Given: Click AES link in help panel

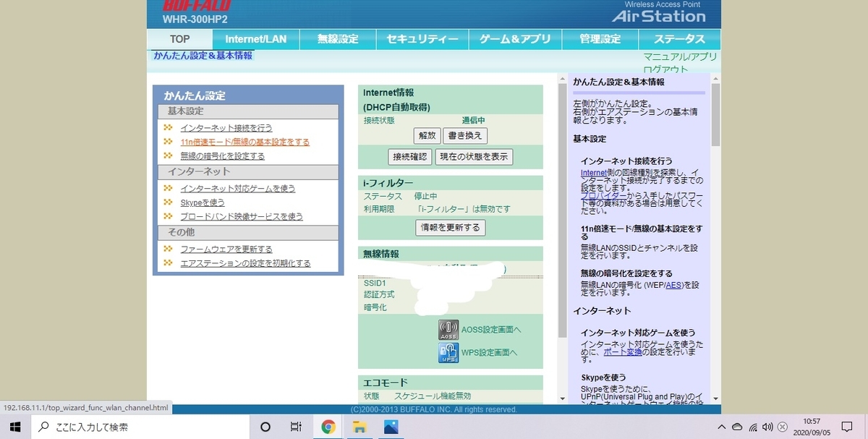Looking at the screenshot, I should coord(673,285).
